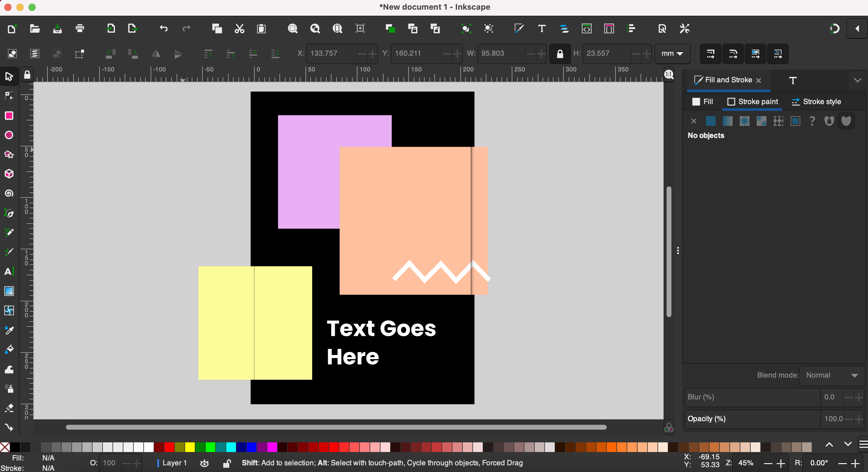Toggle lock aspect ratio button
The width and height of the screenshot is (868, 472).
coord(560,53)
